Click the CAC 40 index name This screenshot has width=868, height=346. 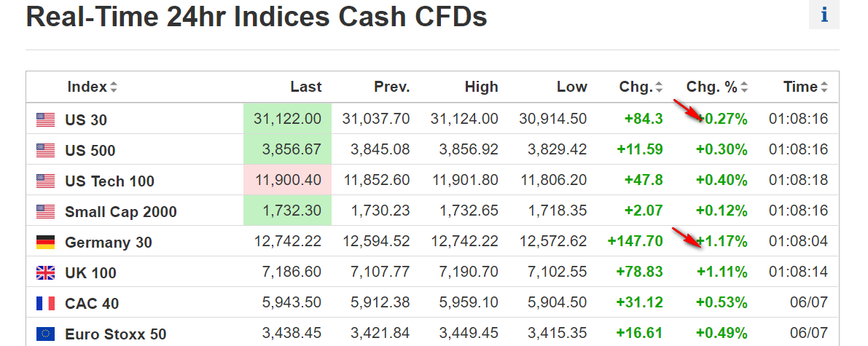coord(92,304)
